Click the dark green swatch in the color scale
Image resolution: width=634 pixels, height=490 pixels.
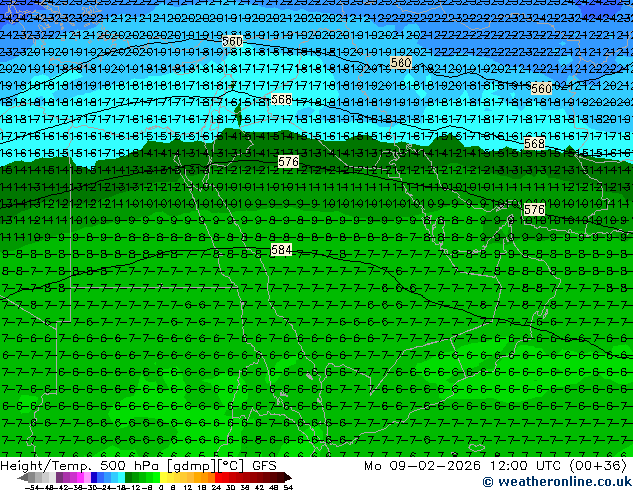(x=128, y=477)
